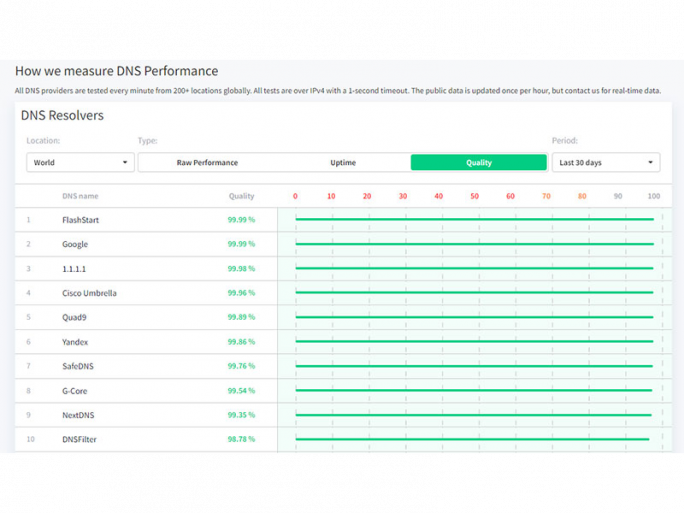The height and width of the screenshot is (513, 684).
Task: Click the Quality column header
Action: [241, 196]
